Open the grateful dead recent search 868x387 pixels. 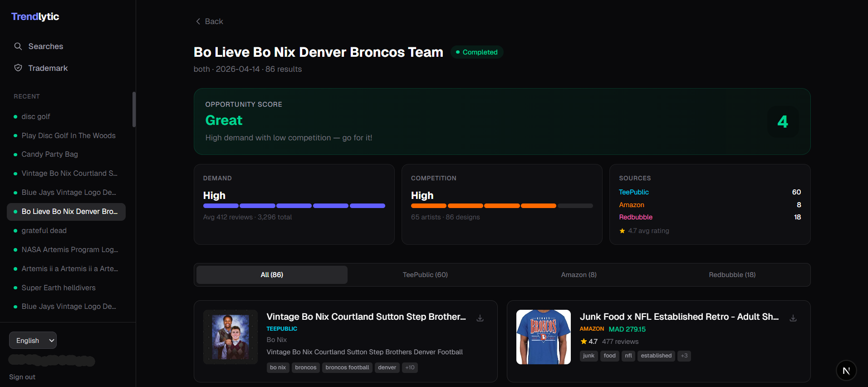[44, 231]
